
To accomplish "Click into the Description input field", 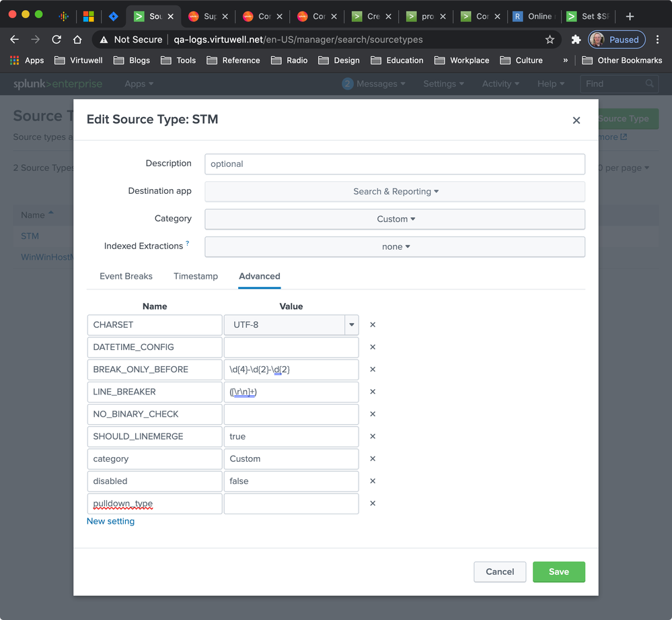I will click(x=395, y=164).
